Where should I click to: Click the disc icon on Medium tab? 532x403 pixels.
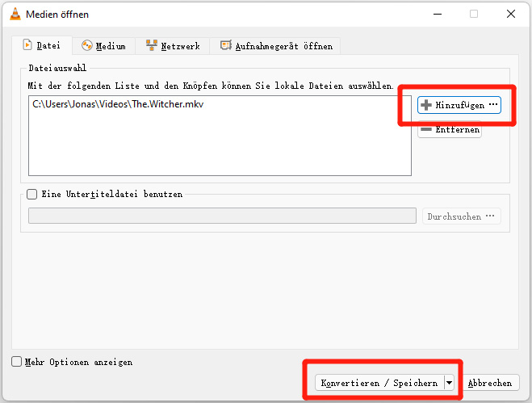pos(87,46)
